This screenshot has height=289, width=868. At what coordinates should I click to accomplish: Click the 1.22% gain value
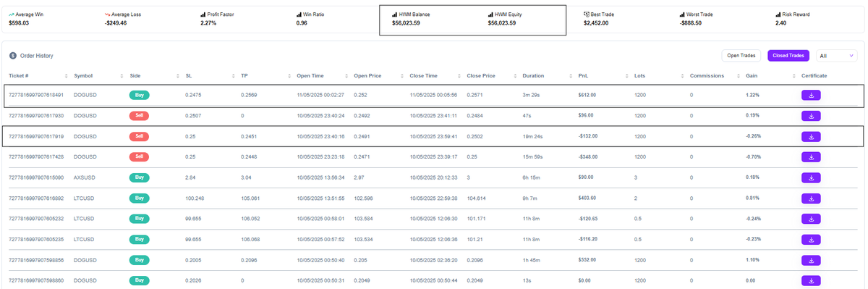[752, 95]
